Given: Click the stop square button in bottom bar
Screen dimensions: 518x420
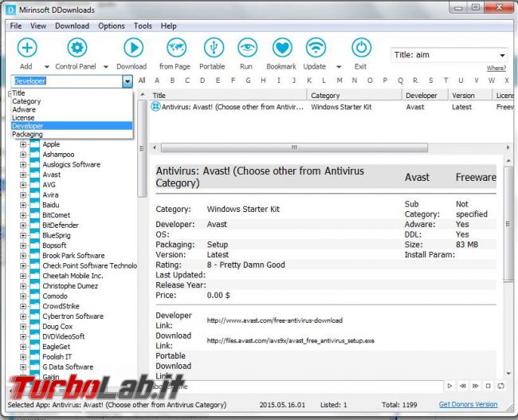Looking at the screenshot, I should (x=489, y=386).
